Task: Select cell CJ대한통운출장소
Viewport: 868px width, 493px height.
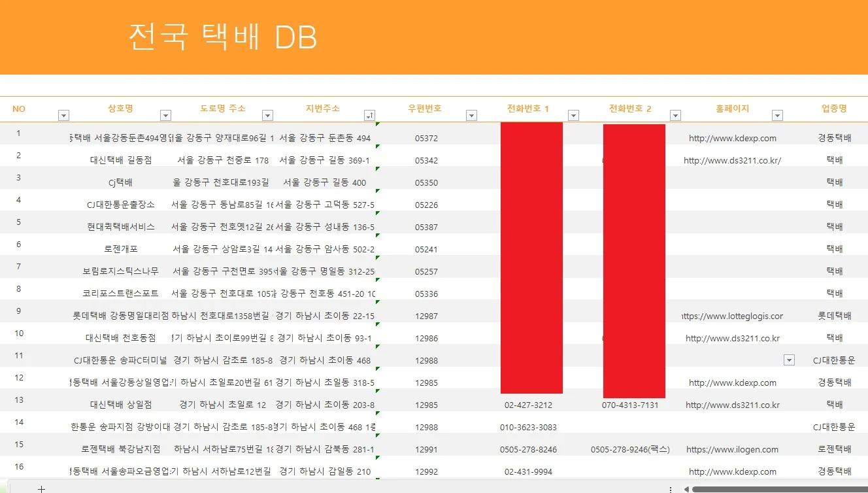Action: 120,205
